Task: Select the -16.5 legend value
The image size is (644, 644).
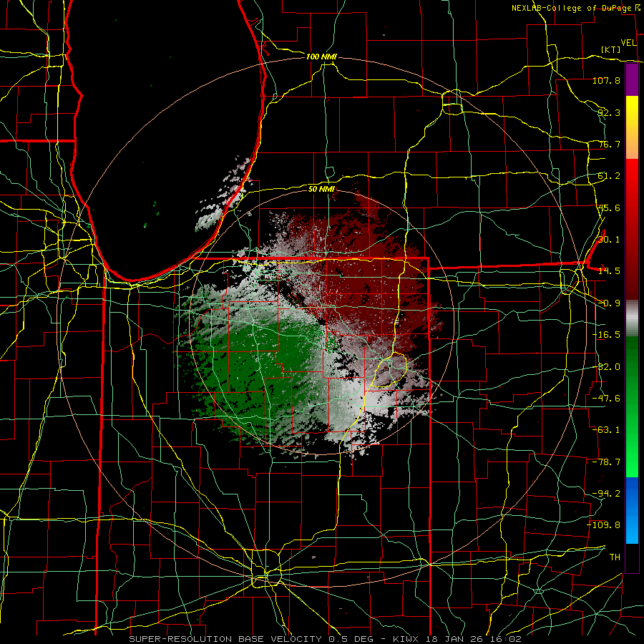Action: point(606,335)
